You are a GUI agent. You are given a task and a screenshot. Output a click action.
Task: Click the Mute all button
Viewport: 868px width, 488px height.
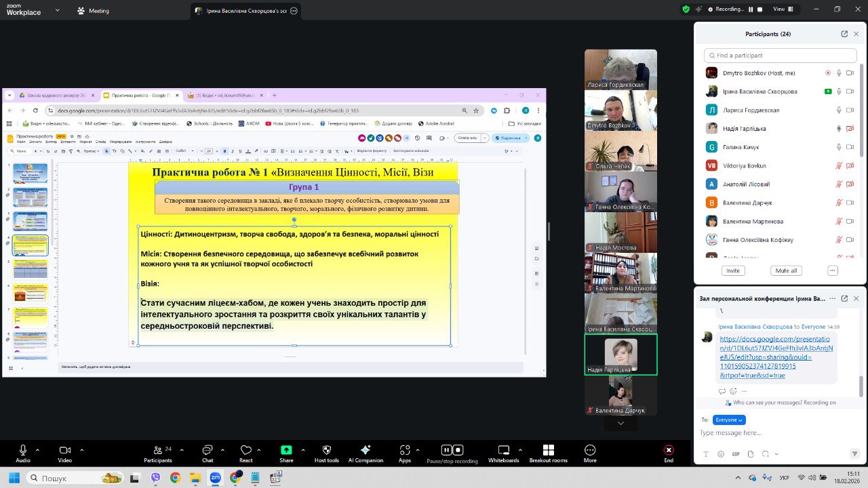point(786,270)
